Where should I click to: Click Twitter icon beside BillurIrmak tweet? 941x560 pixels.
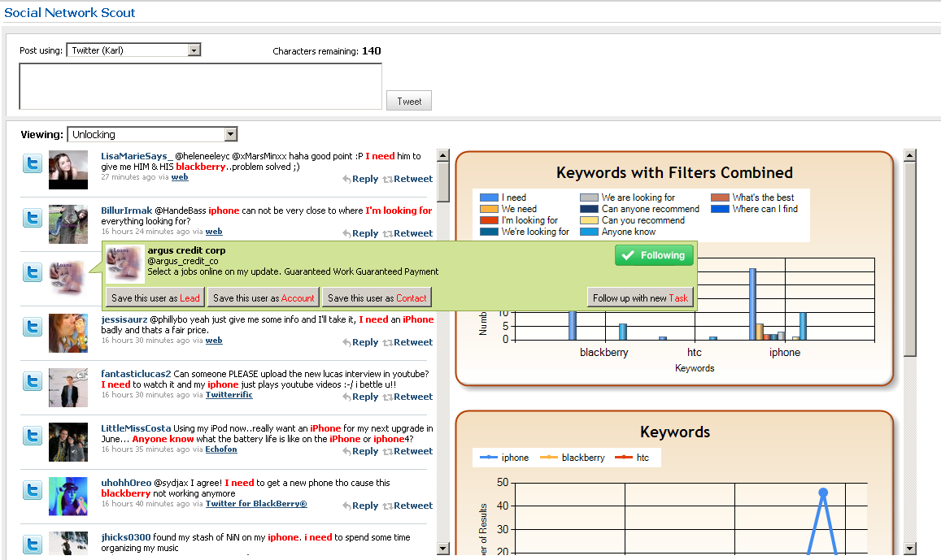33,218
